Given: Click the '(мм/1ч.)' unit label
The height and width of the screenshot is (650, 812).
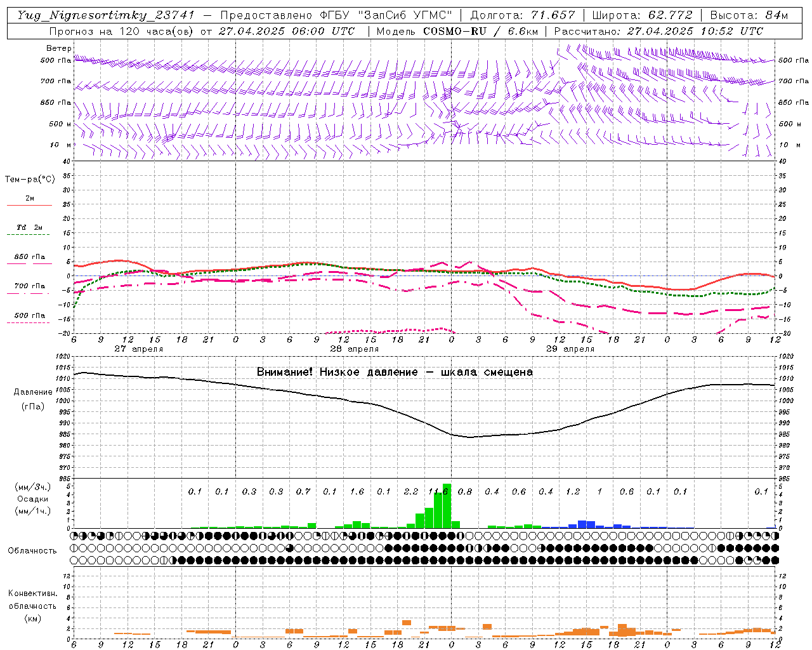Looking at the screenshot, I should (x=32, y=511).
